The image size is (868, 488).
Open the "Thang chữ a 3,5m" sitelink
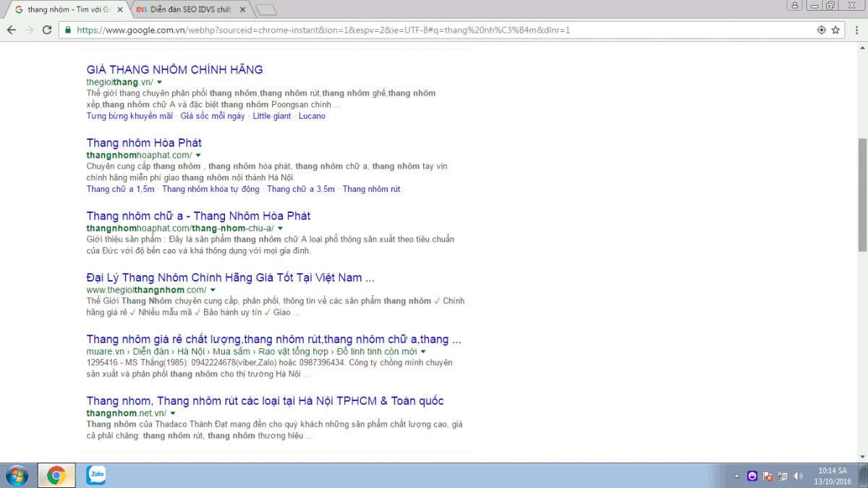coord(301,189)
